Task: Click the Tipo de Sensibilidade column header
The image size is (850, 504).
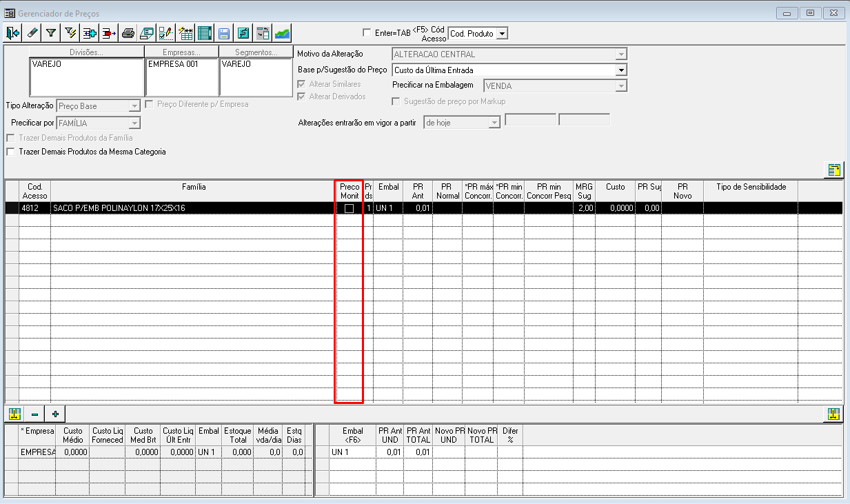Action: (x=751, y=191)
